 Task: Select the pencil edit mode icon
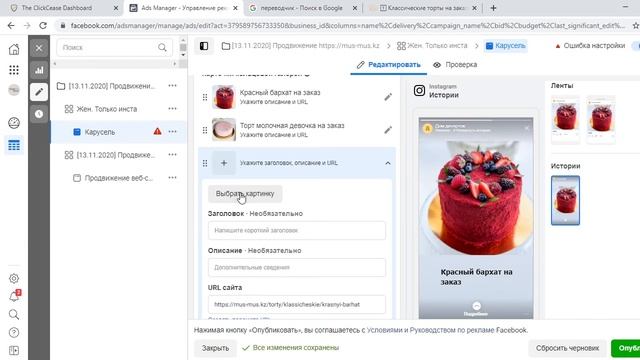click(x=39, y=92)
